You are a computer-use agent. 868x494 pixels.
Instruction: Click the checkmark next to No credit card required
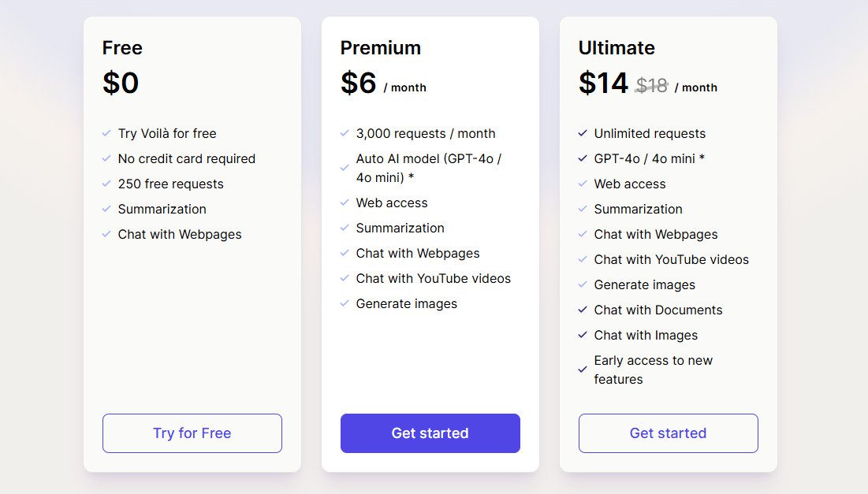[105, 158]
